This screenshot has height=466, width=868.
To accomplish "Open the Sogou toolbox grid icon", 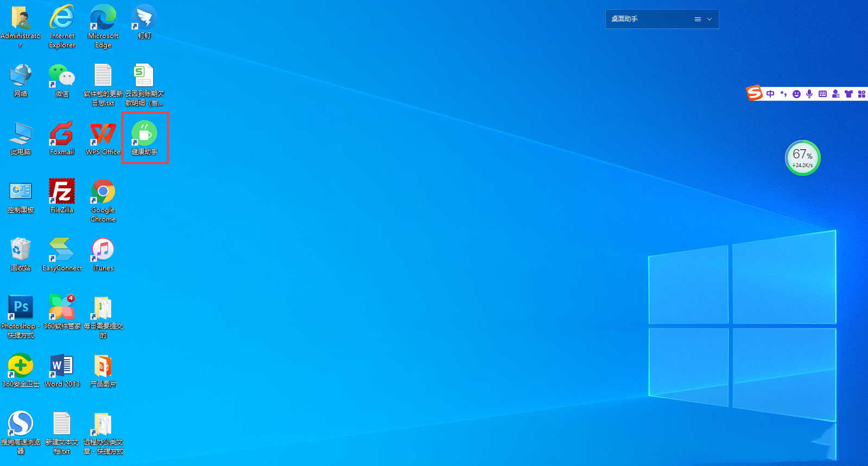I will 861,94.
